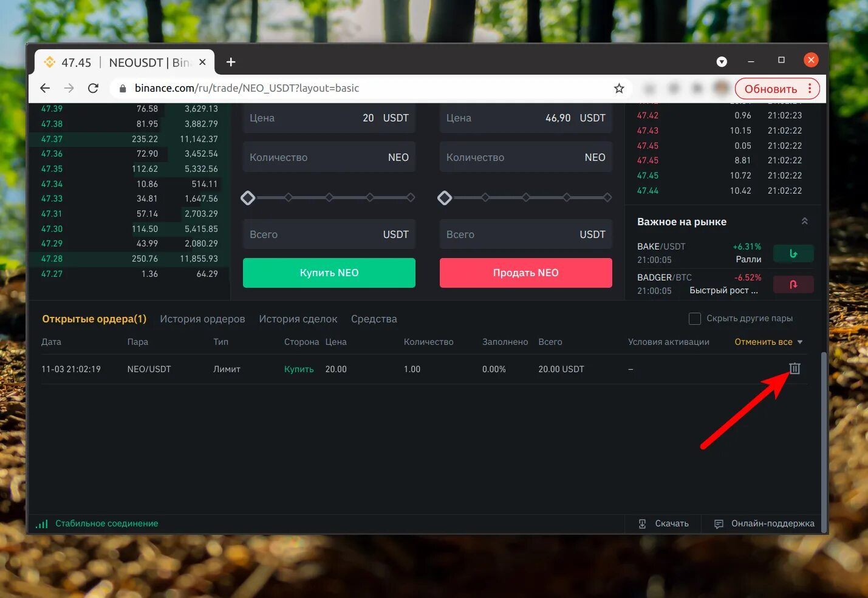
Task: Click the buy-side Всего USDT field
Action: pos(329,234)
